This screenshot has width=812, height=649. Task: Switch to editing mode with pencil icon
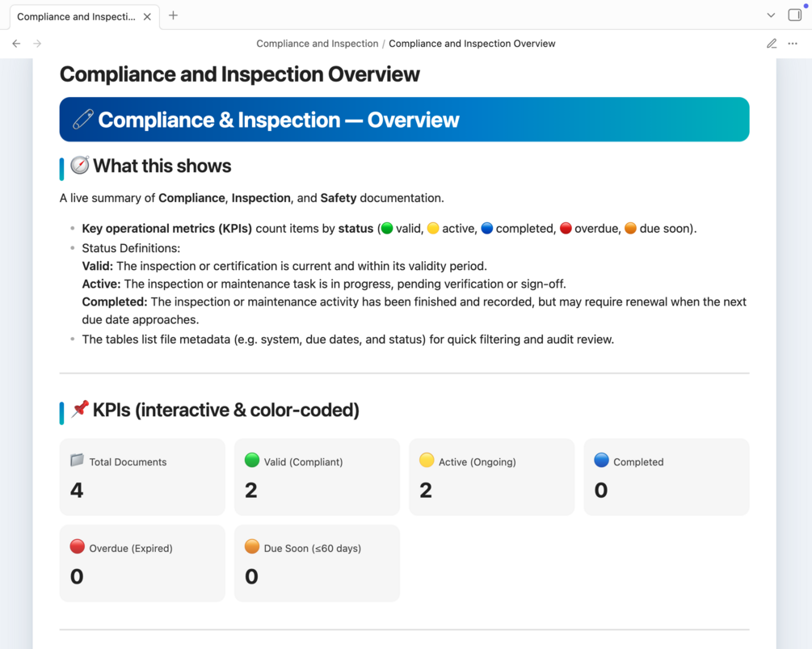(772, 44)
